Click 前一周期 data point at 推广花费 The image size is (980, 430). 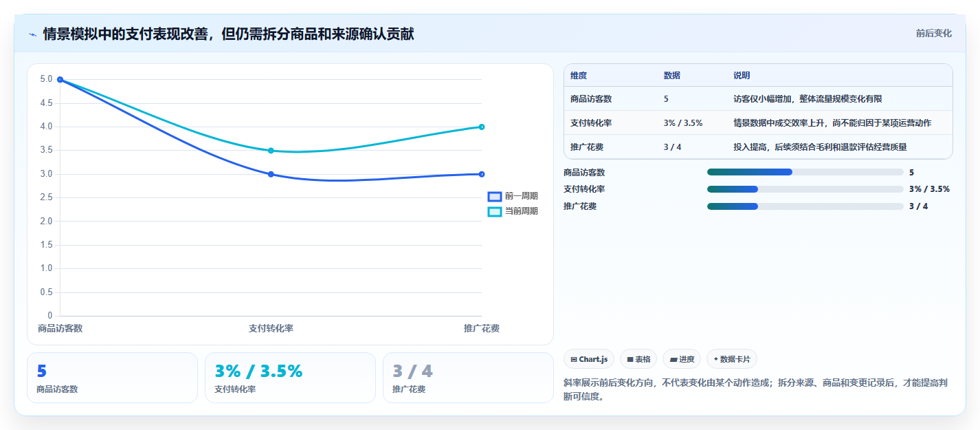click(x=482, y=174)
